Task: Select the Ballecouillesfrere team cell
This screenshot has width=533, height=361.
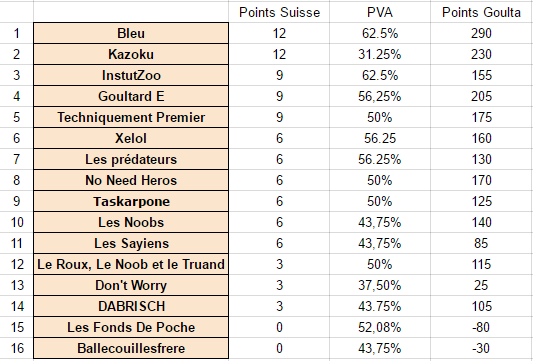Action: [x=131, y=348]
